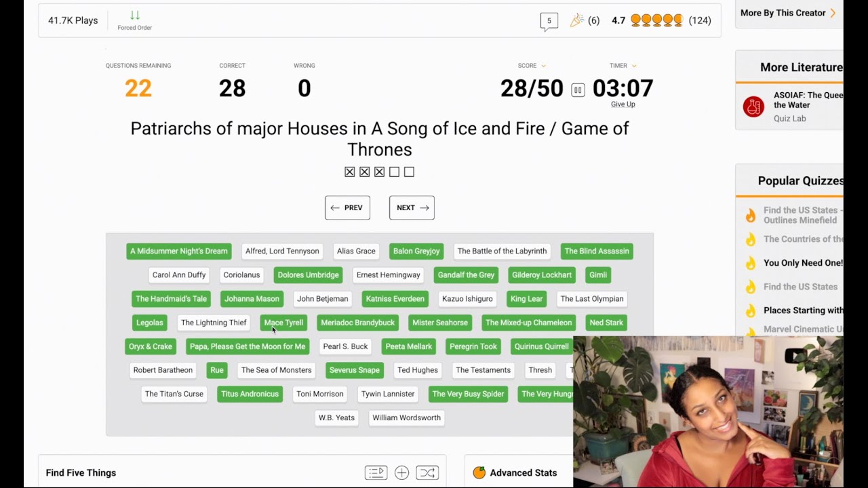
Task: Click the party popper icon
Action: (576, 20)
